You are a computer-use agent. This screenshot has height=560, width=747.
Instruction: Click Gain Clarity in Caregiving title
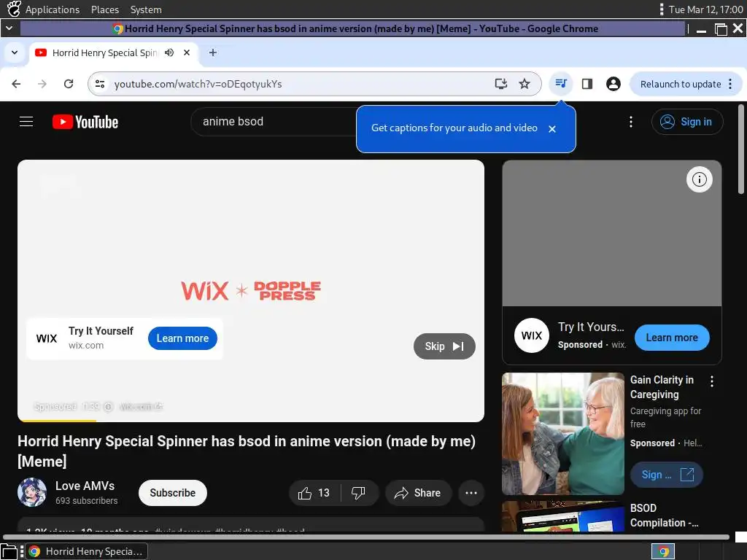point(662,387)
